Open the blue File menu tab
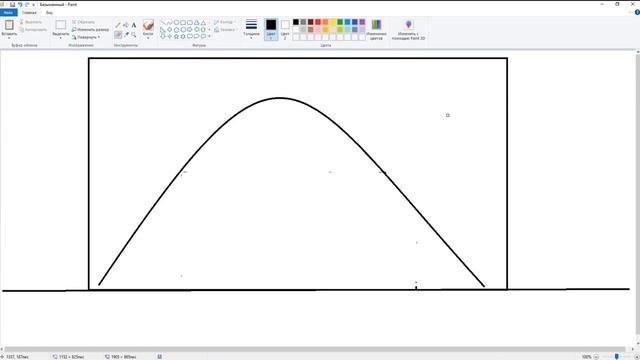This screenshot has height=360, width=640. point(9,13)
